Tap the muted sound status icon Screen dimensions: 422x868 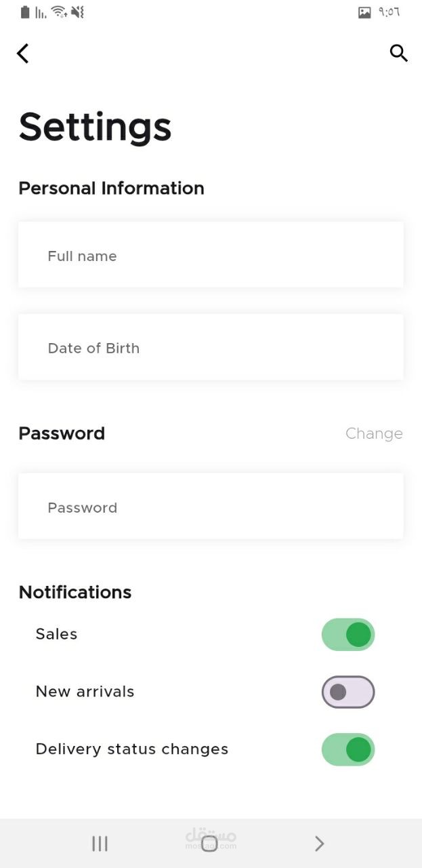pos(77,12)
